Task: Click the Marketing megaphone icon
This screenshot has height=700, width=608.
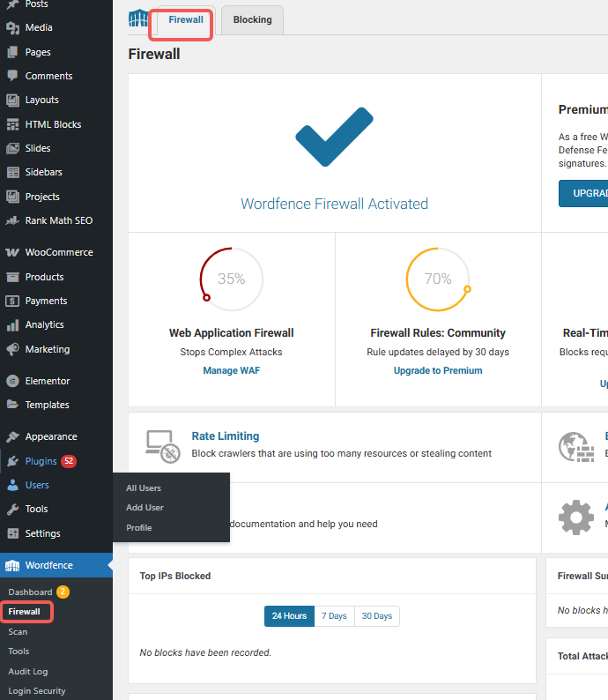Action: [12, 349]
